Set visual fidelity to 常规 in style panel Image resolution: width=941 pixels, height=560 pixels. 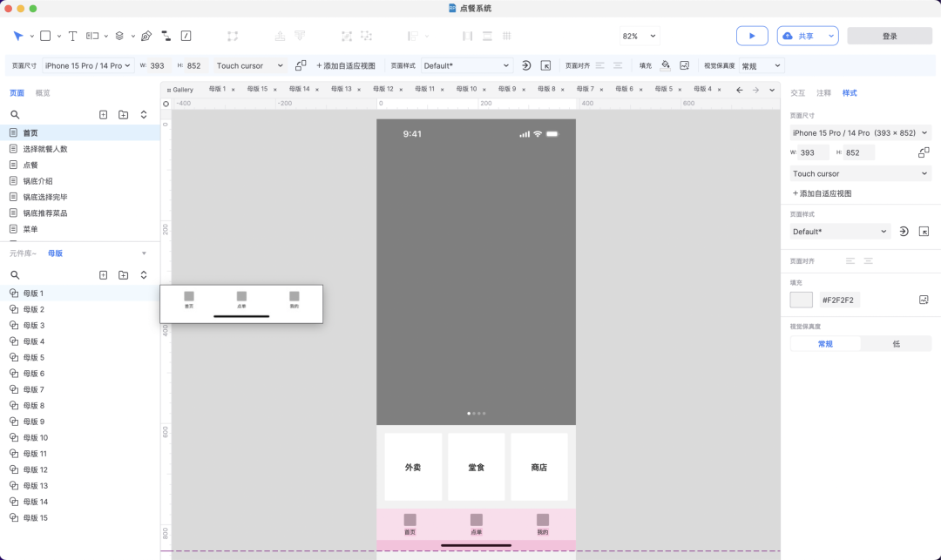point(825,344)
